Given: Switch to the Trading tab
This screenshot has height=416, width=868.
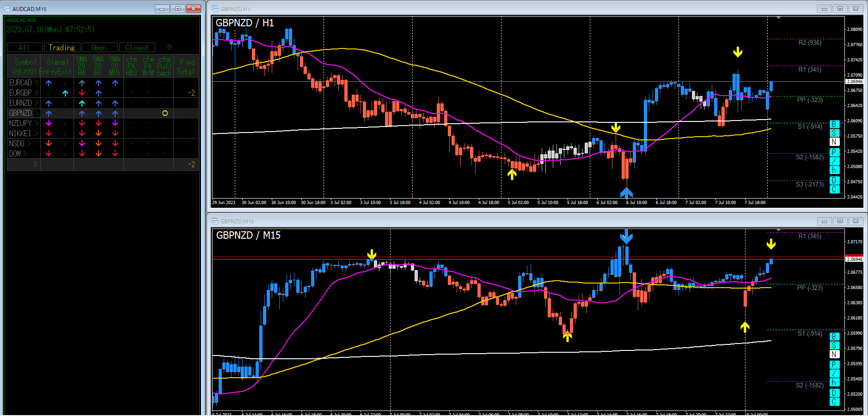Looking at the screenshot, I should pyautogui.click(x=62, y=48).
